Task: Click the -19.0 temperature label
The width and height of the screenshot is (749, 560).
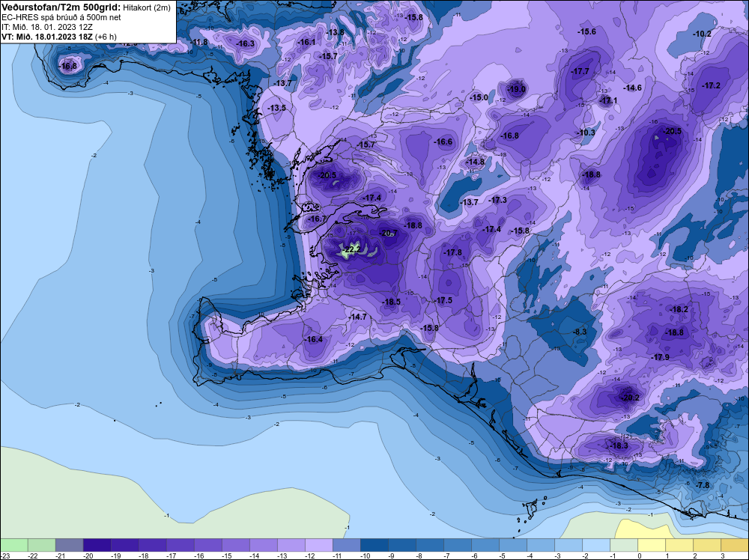Action: [516, 89]
